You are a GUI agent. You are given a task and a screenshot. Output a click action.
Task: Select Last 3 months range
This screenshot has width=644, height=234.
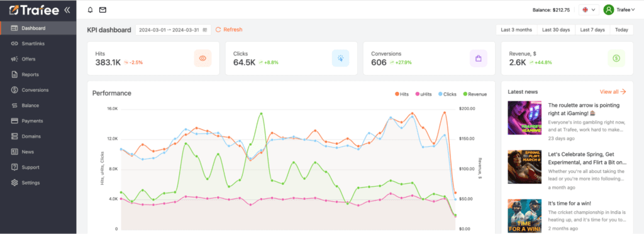516,30
